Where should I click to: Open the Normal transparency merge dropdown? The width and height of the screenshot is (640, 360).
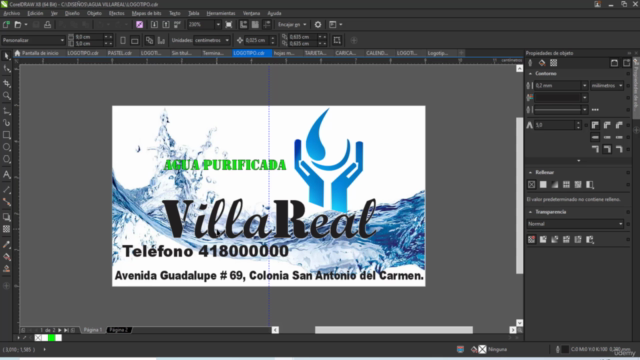pyautogui.click(x=575, y=224)
